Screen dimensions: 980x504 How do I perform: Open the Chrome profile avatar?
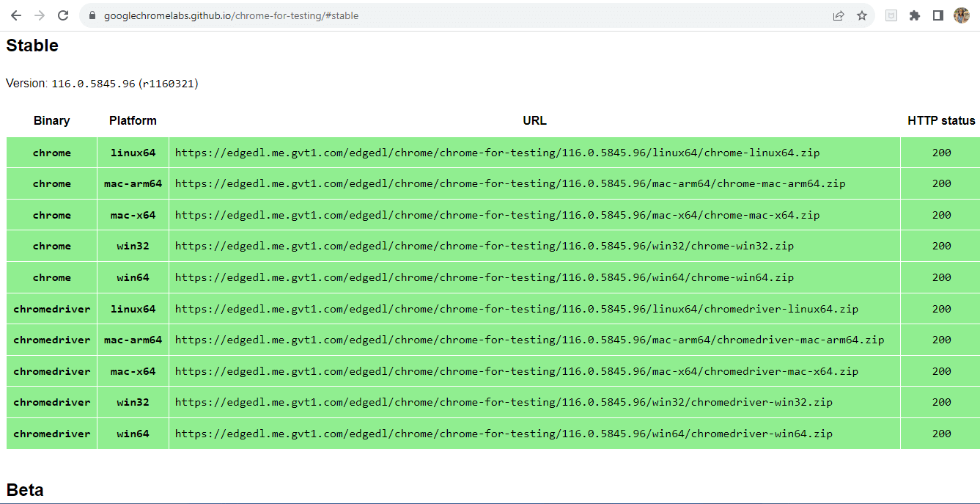coord(962,15)
